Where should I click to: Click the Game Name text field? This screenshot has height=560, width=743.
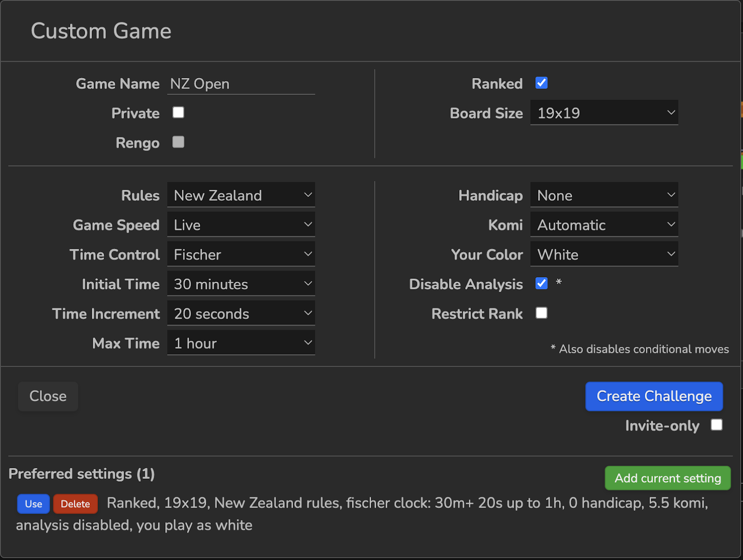pos(241,84)
